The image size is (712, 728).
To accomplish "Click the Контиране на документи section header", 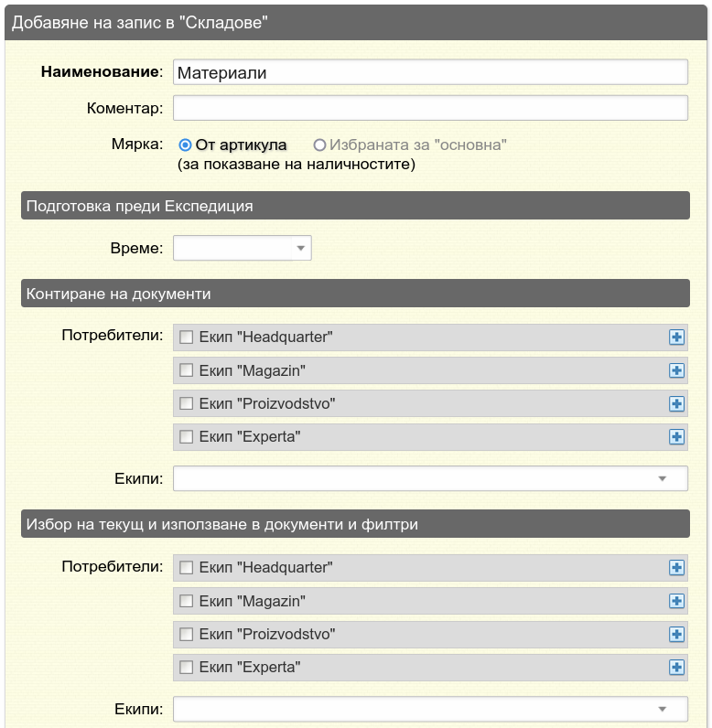I will click(355, 294).
